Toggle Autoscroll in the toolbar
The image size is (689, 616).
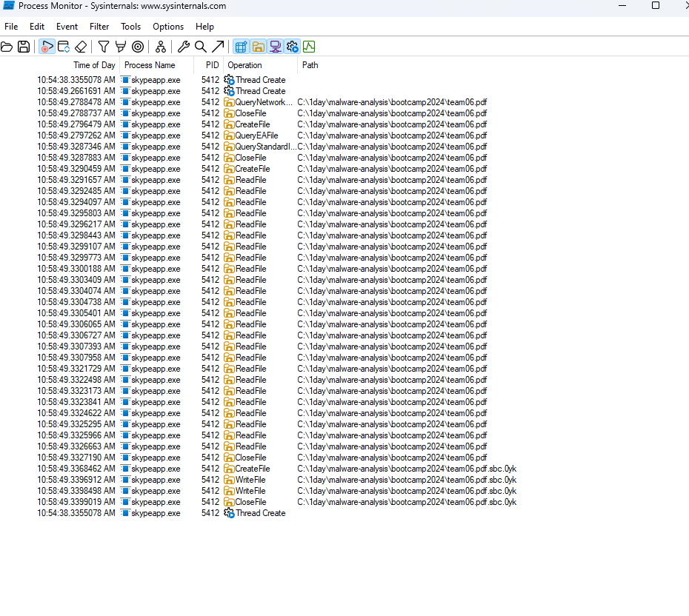pyautogui.click(x=64, y=47)
